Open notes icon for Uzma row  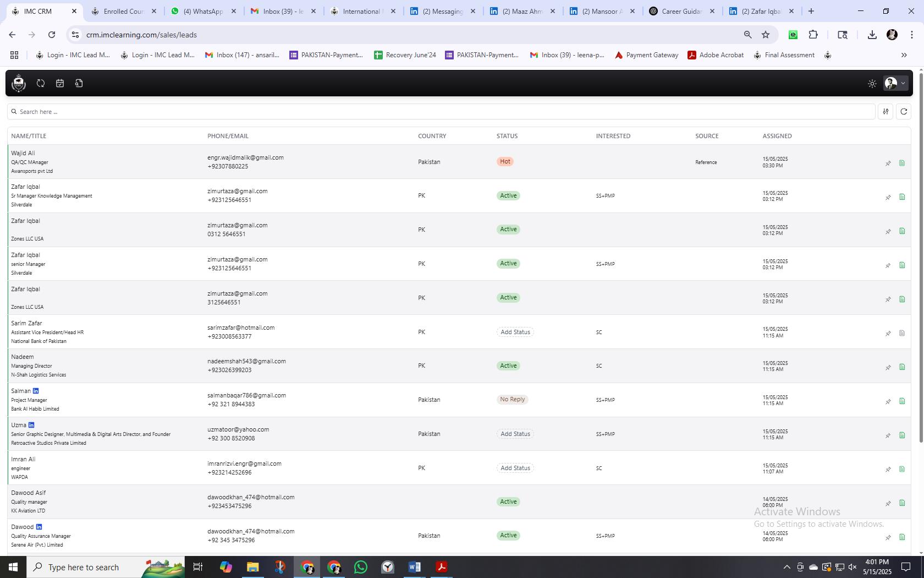pyautogui.click(x=902, y=435)
